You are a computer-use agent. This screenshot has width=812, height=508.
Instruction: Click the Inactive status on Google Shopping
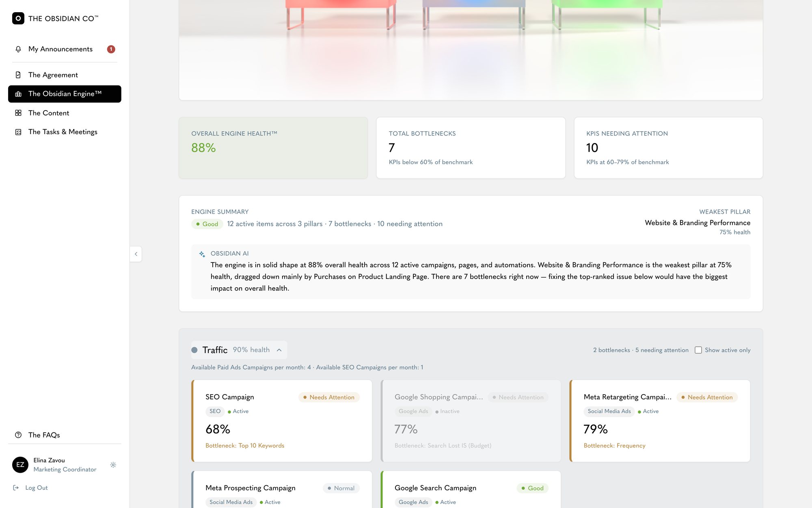447,411
